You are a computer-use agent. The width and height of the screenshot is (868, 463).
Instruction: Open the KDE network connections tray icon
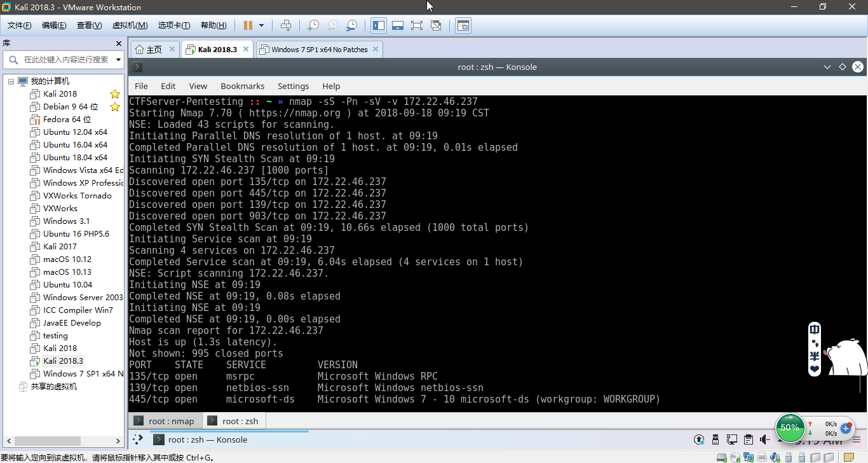[732, 439]
